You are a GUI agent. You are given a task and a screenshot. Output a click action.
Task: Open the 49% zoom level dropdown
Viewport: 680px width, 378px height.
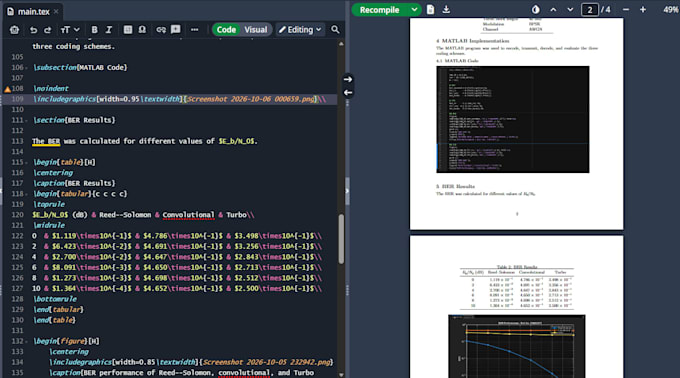(x=670, y=10)
